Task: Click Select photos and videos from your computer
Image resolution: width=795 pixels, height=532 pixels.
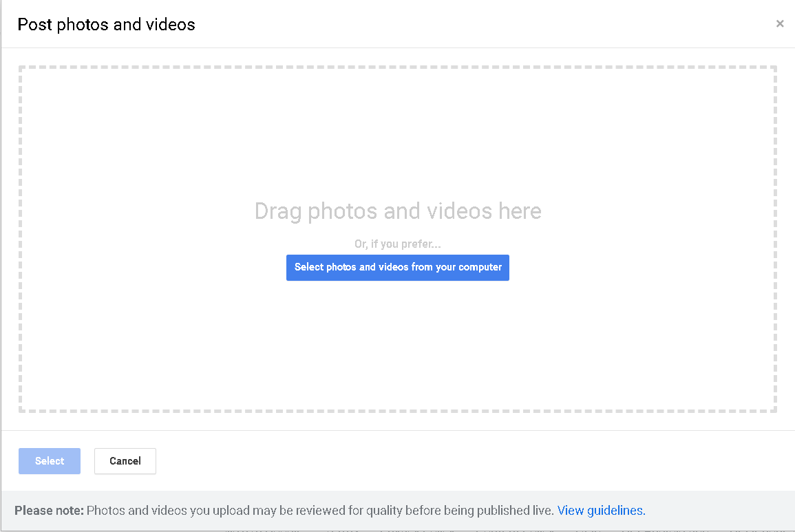Action: click(398, 268)
